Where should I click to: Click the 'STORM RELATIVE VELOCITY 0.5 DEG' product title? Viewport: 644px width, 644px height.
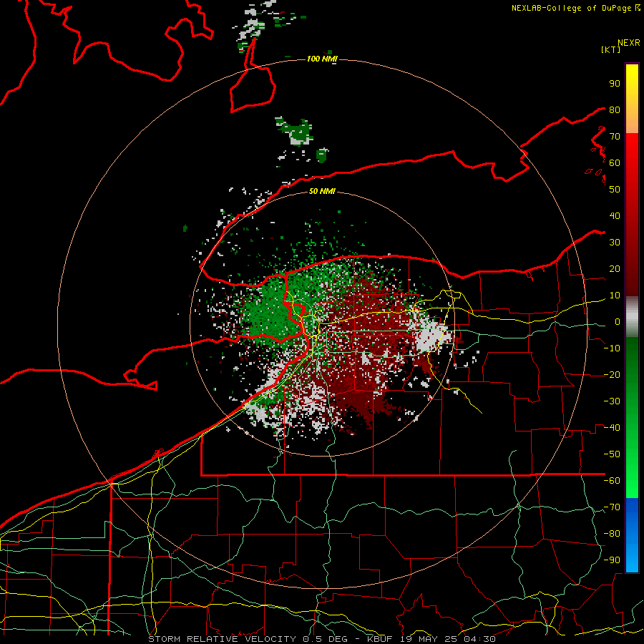tap(248, 639)
